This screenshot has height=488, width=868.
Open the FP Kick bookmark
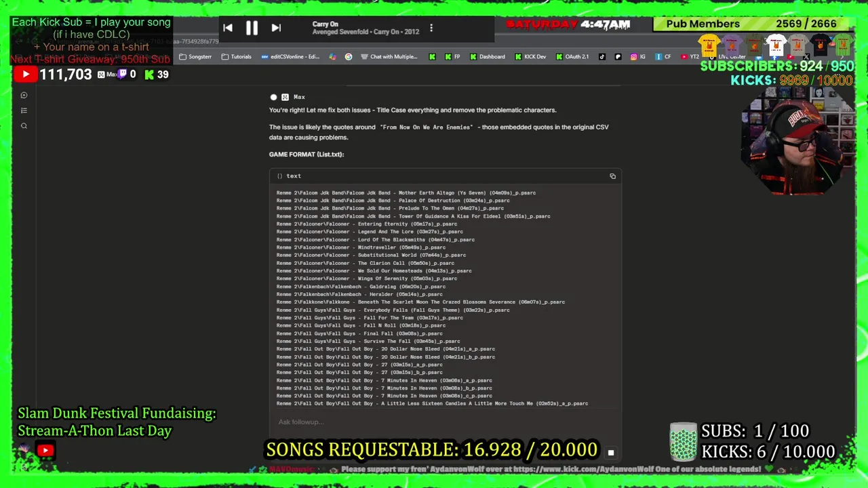[452, 57]
